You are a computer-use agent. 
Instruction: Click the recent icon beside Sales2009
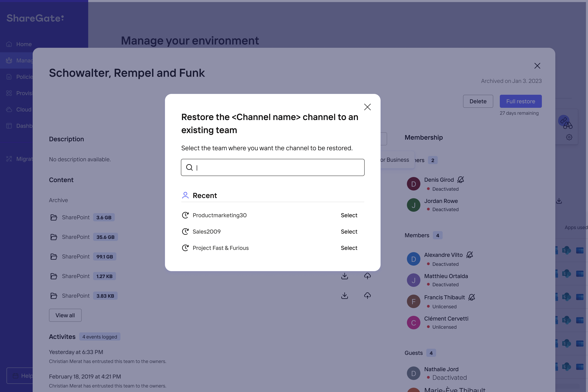185,232
